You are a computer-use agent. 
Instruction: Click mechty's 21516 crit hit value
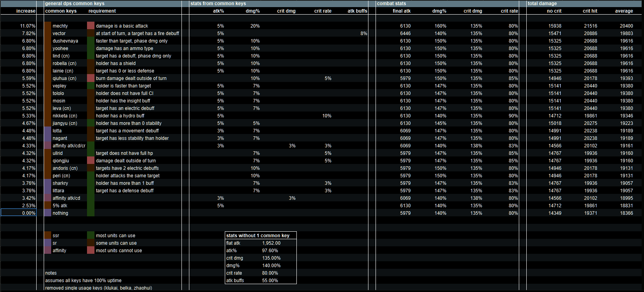pyautogui.click(x=590, y=26)
